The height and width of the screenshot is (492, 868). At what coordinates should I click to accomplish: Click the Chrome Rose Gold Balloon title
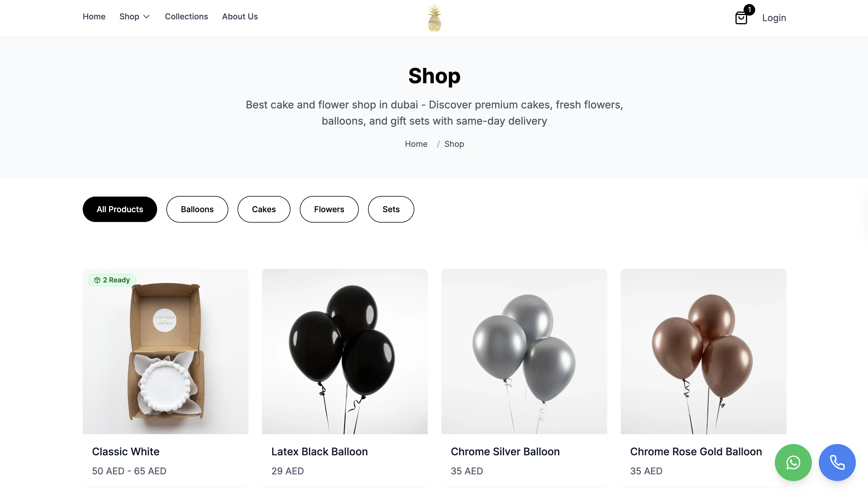click(696, 452)
